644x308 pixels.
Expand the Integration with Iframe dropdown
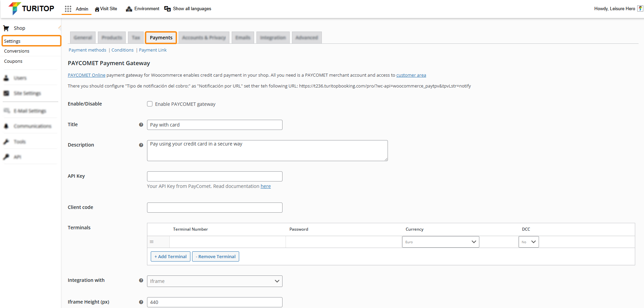coord(214,281)
